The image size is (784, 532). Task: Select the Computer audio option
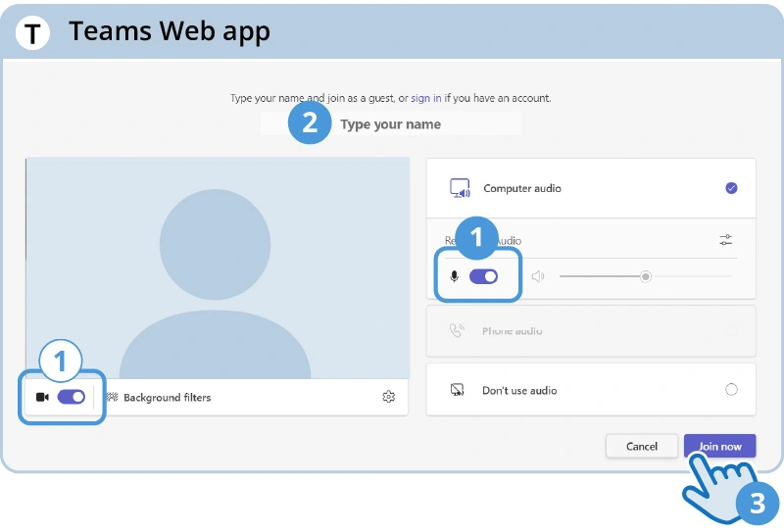[591, 188]
